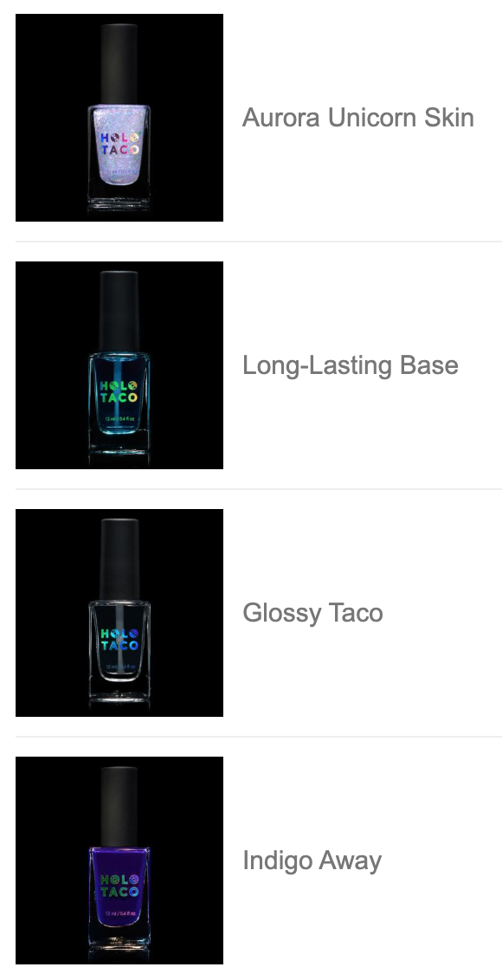The height and width of the screenshot is (980, 502).
Task: Open the Indigo Away product thumbnail
Action: click(119, 860)
